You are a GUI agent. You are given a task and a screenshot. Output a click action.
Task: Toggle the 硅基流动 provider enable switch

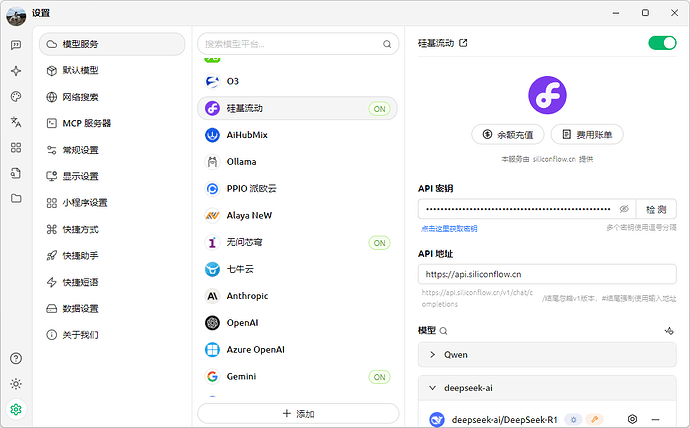(x=662, y=43)
